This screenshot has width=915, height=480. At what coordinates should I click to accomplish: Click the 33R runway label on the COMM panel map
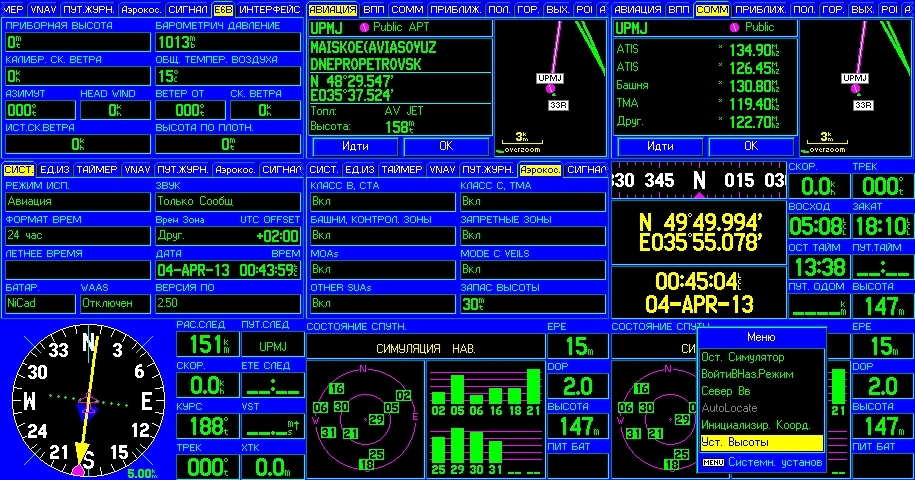pyautogui.click(x=859, y=104)
